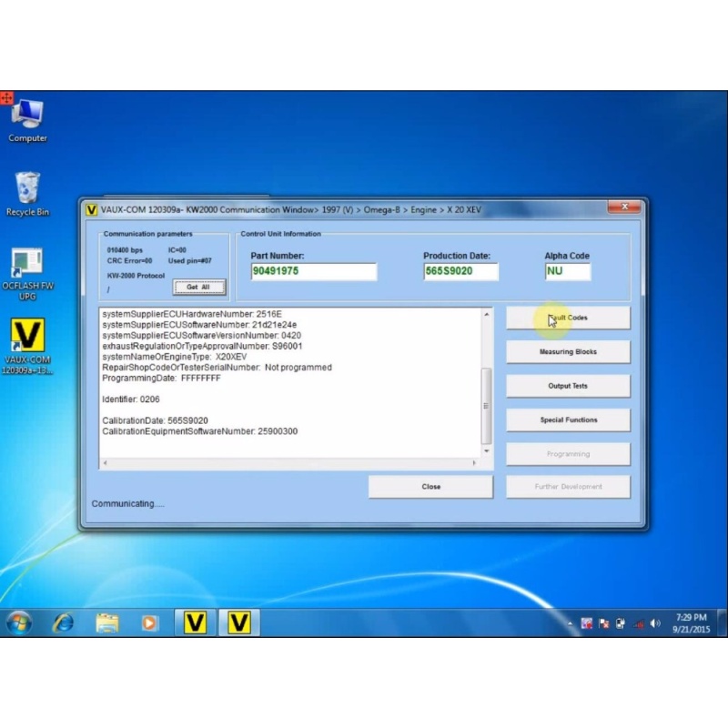Viewport: 728px width, 728px height.
Task: Click the 'Alpha Code' label
Action: pyautogui.click(x=567, y=256)
